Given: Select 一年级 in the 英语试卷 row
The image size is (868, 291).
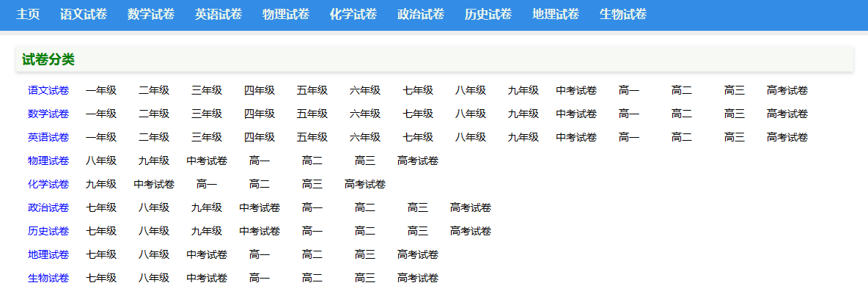Looking at the screenshot, I should pos(101,137).
